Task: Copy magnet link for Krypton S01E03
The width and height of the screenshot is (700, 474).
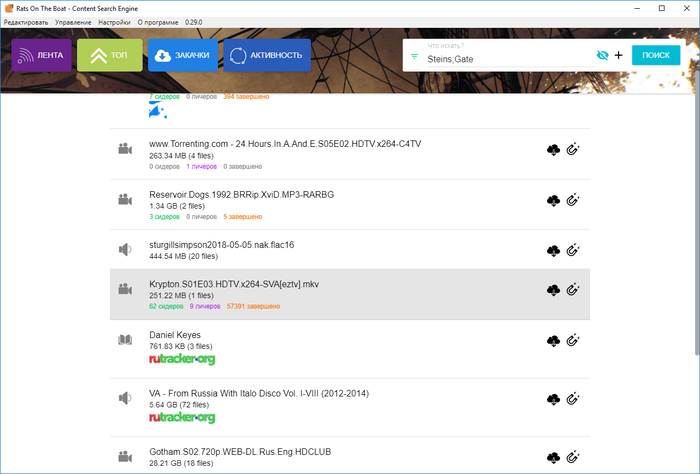Action: [x=573, y=290]
